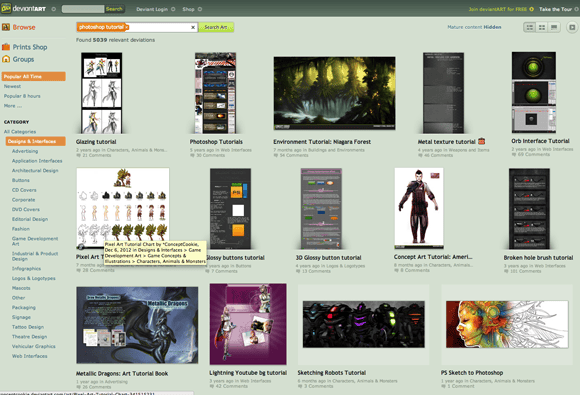This screenshot has width=580, height=395.
Task: Select the Popular All Time sort
Action: coord(34,77)
